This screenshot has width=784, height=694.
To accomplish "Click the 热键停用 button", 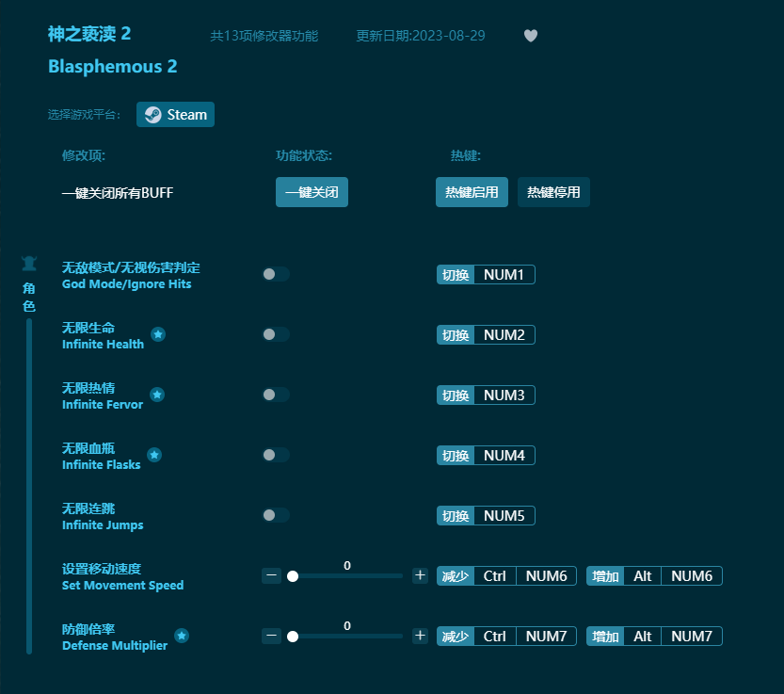I will [x=553, y=192].
